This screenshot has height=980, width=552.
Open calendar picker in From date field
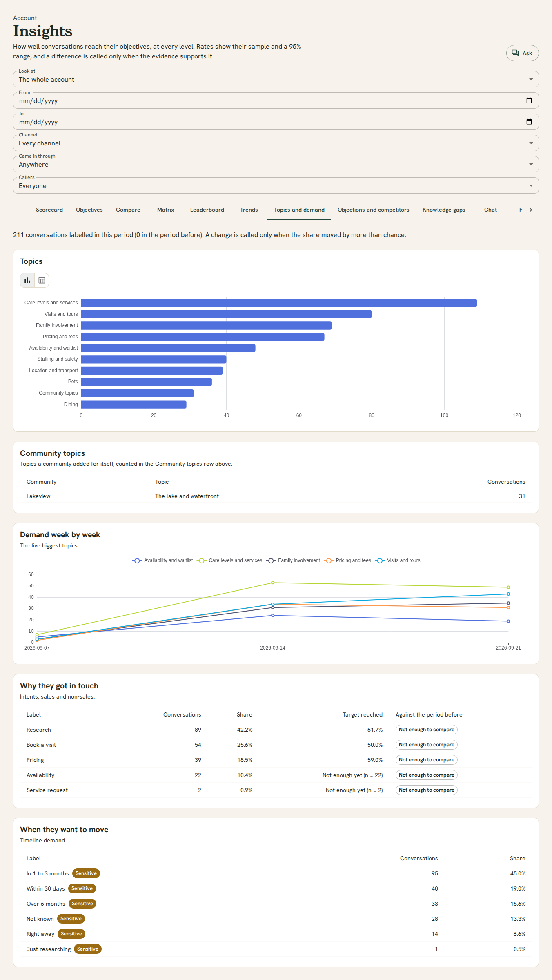tap(529, 100)
